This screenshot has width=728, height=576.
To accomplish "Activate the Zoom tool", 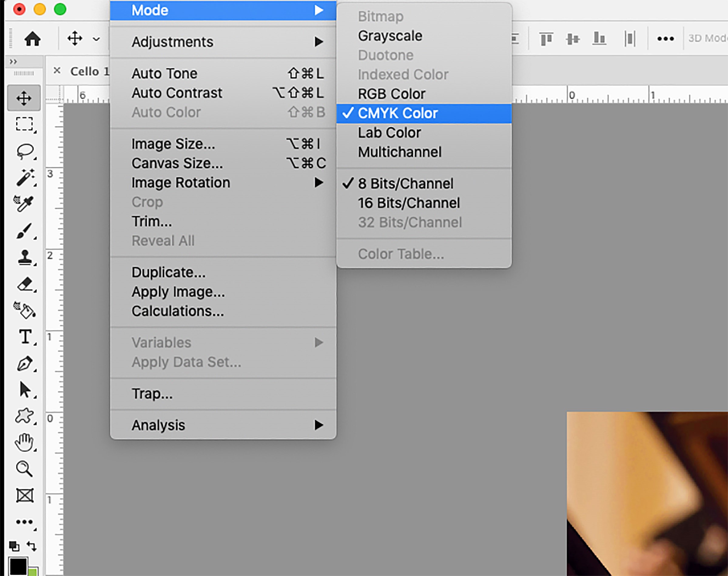I will 24,469.
